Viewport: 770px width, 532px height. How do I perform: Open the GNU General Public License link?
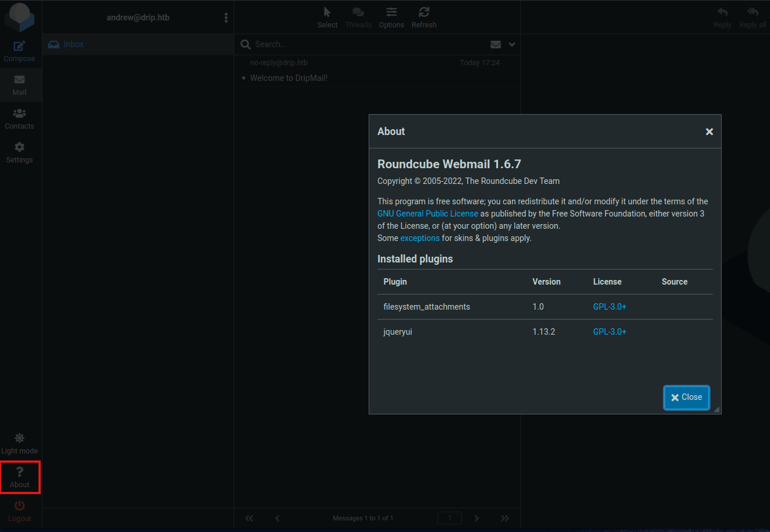point(428,214)
